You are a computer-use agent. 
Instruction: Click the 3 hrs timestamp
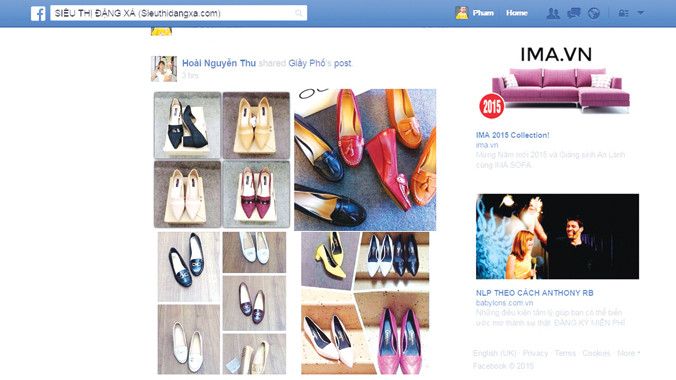190,75
